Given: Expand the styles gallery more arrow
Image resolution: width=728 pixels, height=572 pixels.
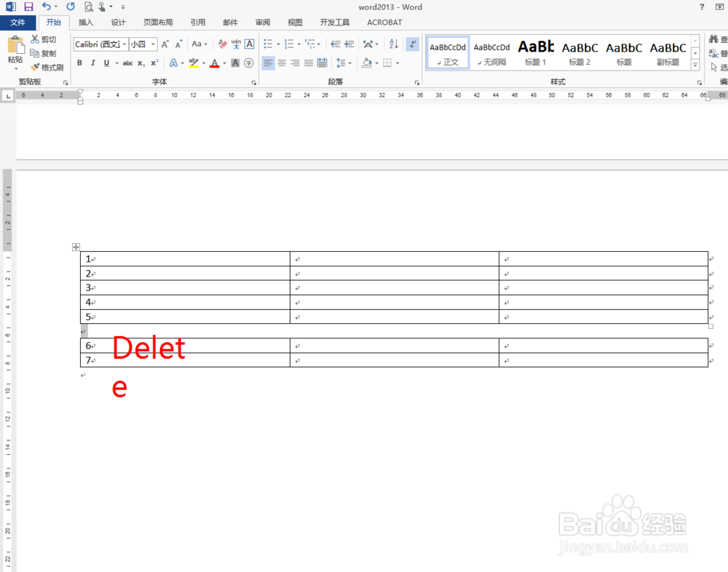Looking at the screenshot, I should click(x=695, y=65).
